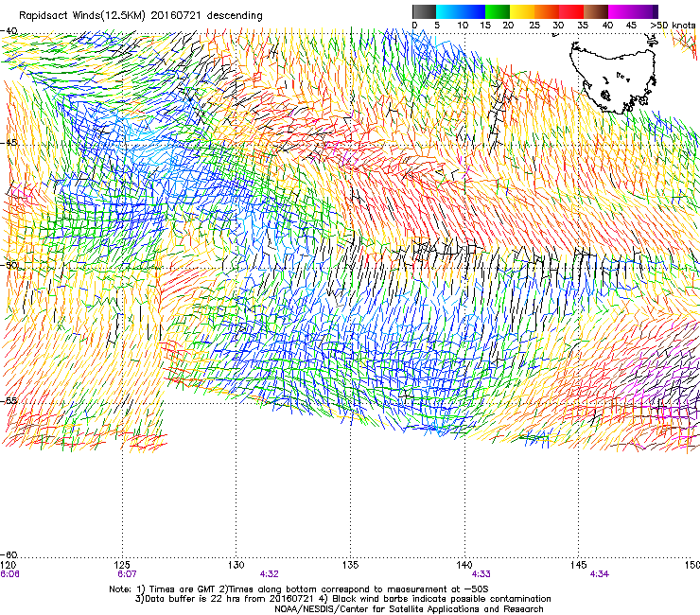
Task: Click the dark purple 45-50 knots legend segment
Action: 645,11
